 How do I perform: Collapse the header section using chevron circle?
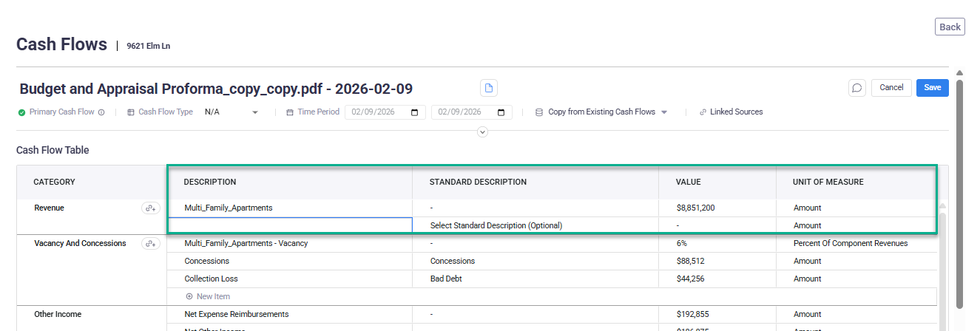click(x=482, y=132)
